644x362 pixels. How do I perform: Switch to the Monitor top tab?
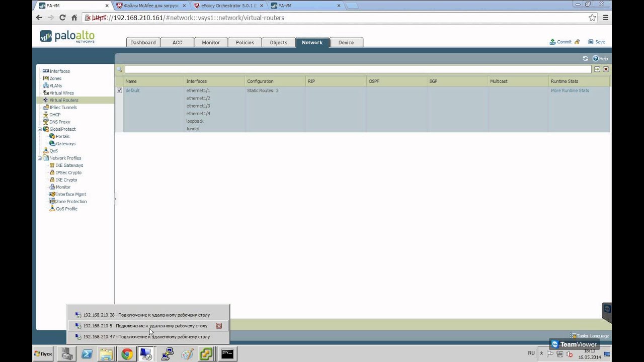(x=211, y=42)
